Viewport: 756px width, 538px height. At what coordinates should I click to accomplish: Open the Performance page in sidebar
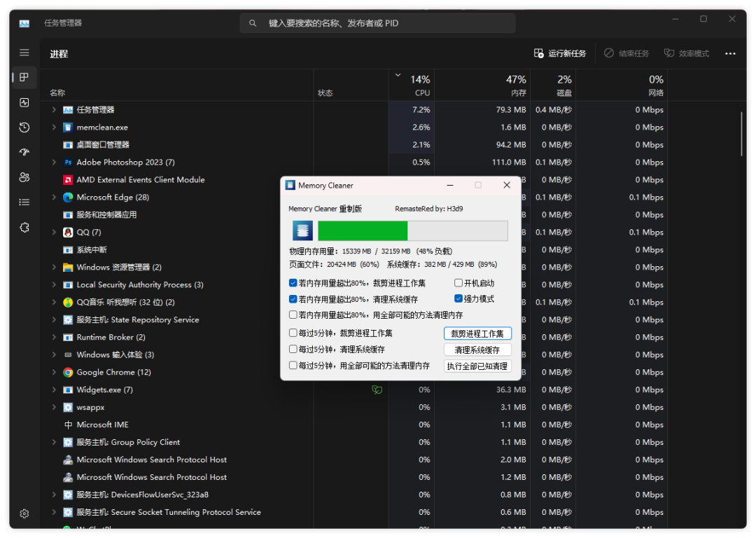pyautogui.click(x=24, y=102)
